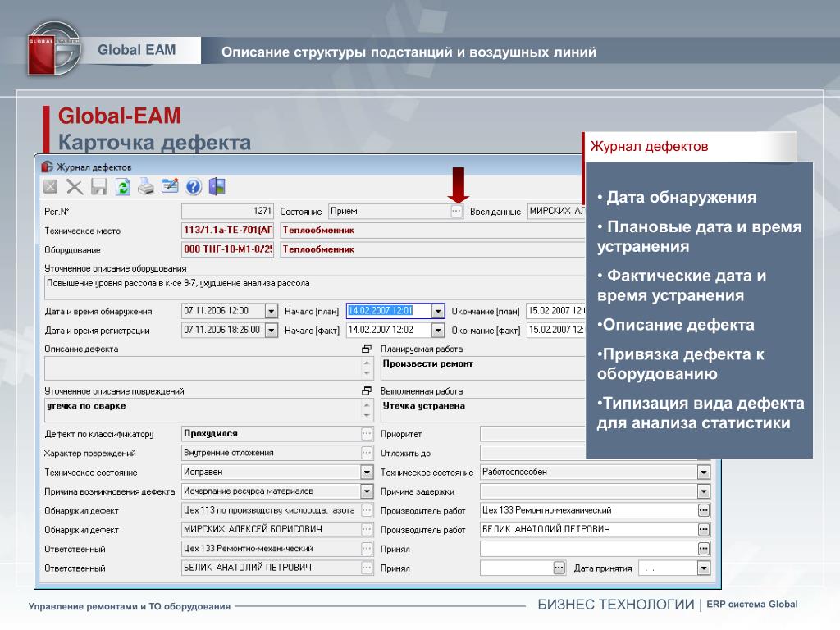Viewport: 840px width, 630px height.
Task: Click the Оборудование code field 800 ТНГ
Action: point(227,249)
